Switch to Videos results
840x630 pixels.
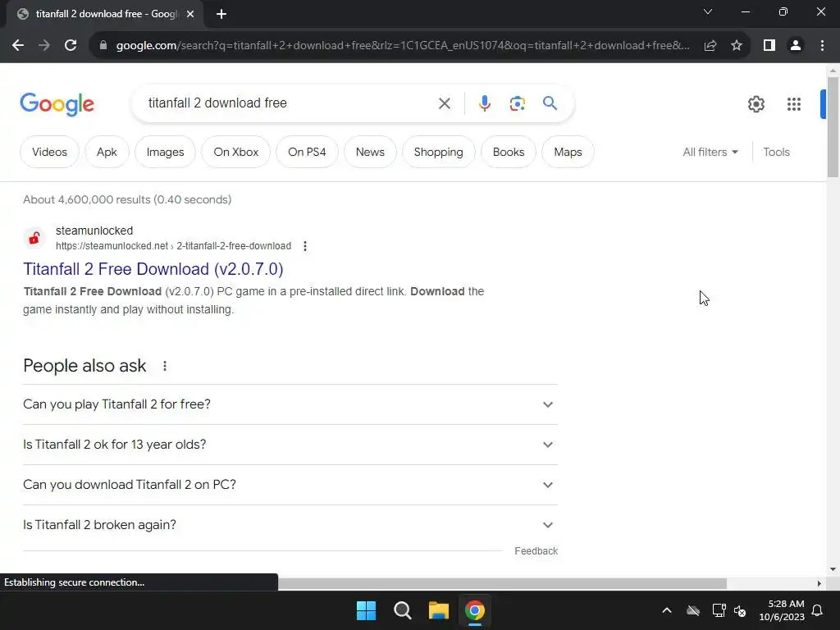[x=49, y=152]
